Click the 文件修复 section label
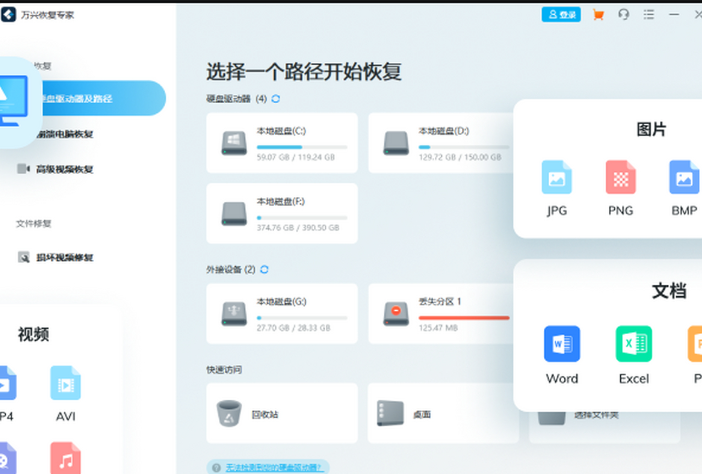Viewport: 702px width, 474px height. pyautogui.click(x=34, y=223)
